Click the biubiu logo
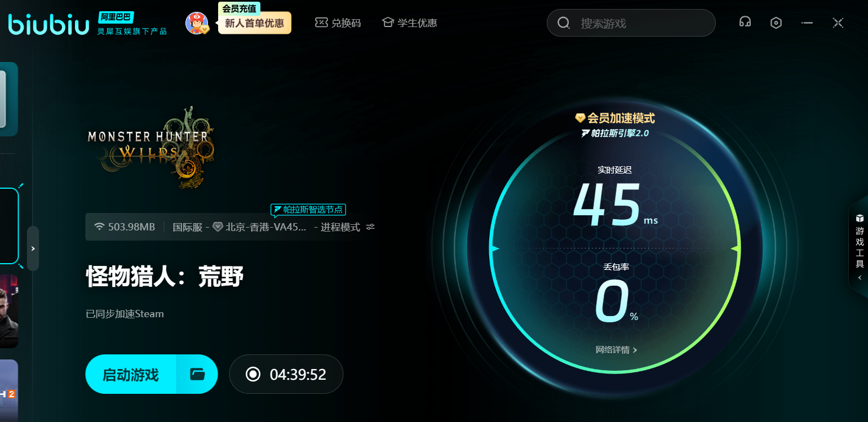This screenshot has height=422, width=868. (48, 24)
